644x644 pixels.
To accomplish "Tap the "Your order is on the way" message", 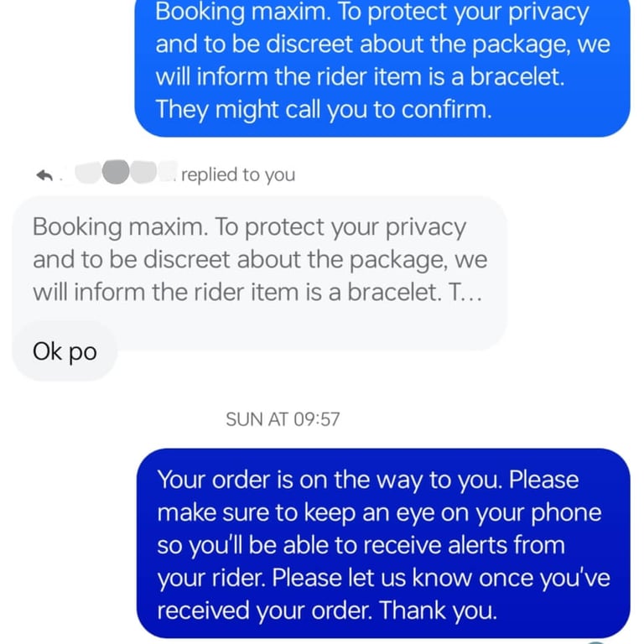I will [382, 545].
